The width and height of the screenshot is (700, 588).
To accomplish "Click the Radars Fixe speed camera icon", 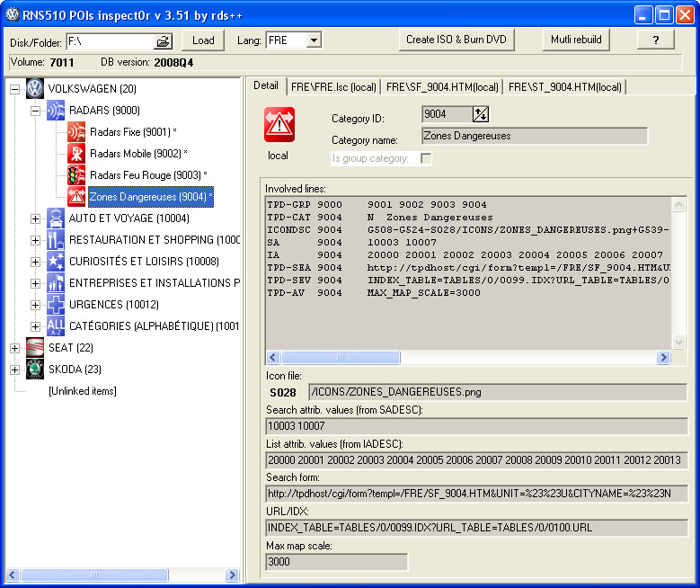I will click(x=77, y=132).
